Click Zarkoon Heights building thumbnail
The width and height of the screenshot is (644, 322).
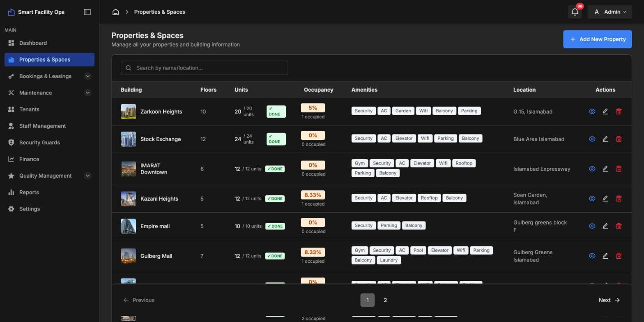128,111
